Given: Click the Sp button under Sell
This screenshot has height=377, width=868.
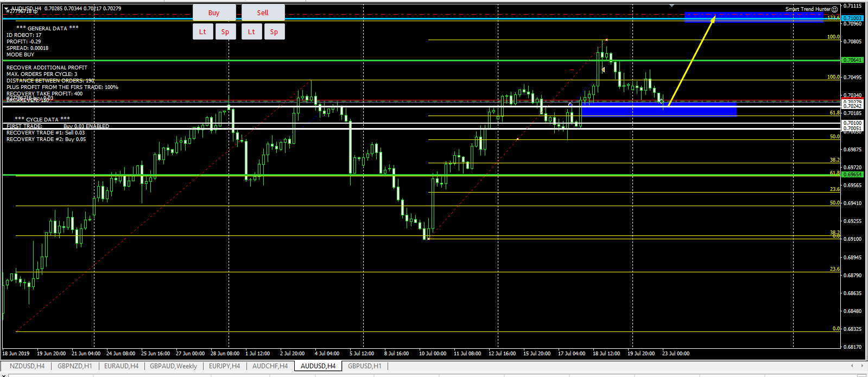Looking at the screenshot, I should 274,32.
